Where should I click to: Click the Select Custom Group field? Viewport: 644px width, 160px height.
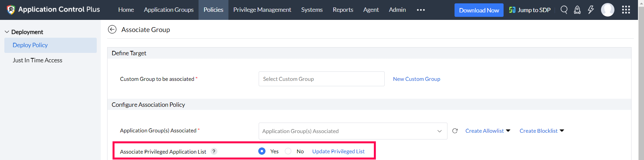pos(321,79)
